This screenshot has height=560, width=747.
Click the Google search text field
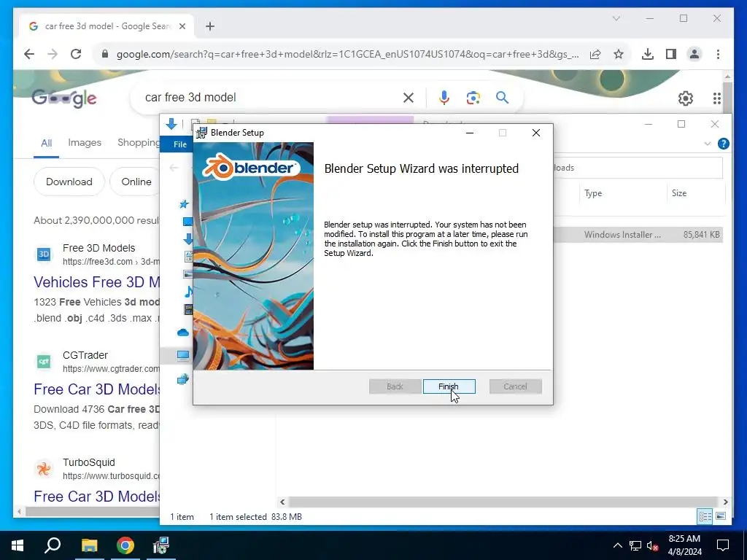[x=269, y=98]
